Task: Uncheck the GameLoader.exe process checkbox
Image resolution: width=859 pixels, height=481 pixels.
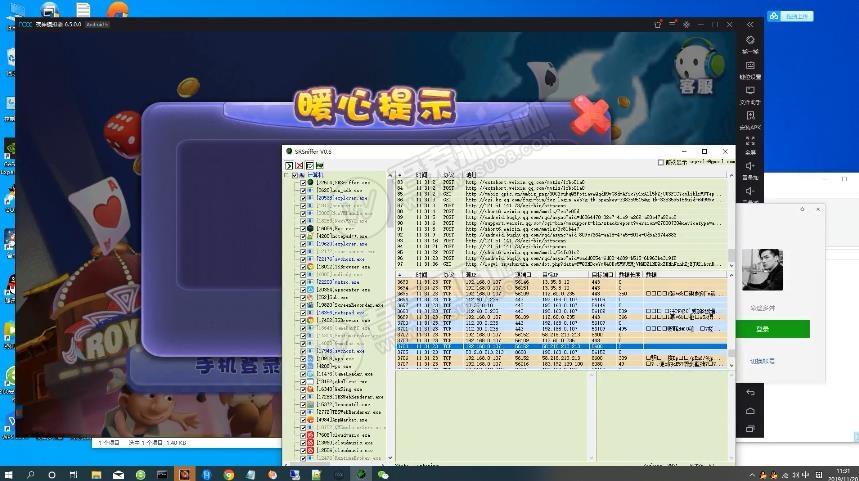Action: click(x=302, y=374)
